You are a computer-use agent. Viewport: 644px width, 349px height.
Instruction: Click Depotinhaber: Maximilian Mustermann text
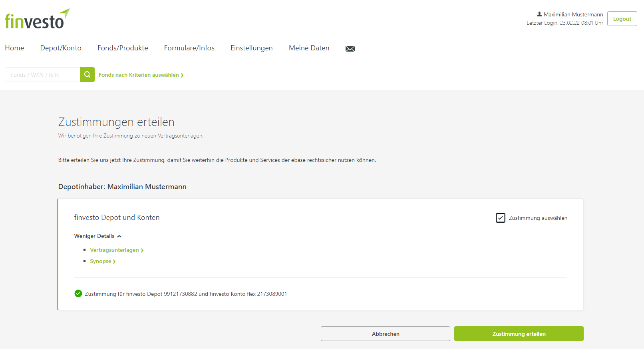122,187
